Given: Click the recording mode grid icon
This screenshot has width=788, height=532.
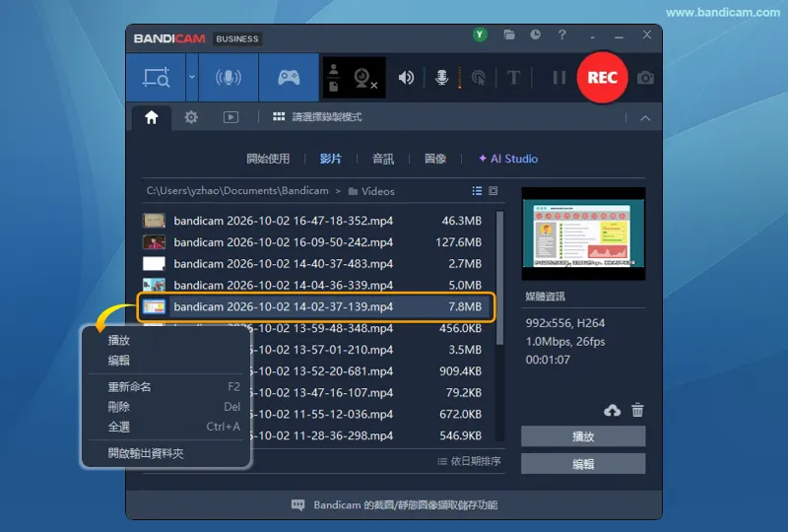Looking at the screenshot, I should [279, 117].
